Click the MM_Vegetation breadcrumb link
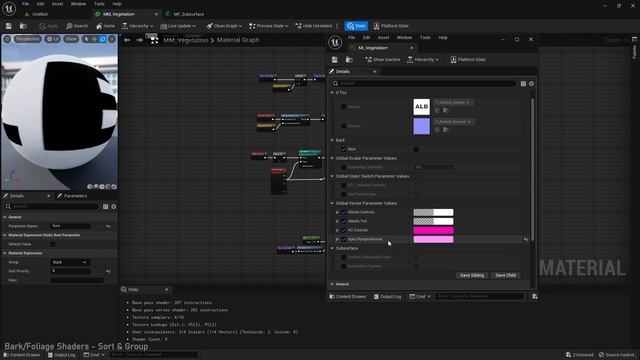 (x=186, y=40)
